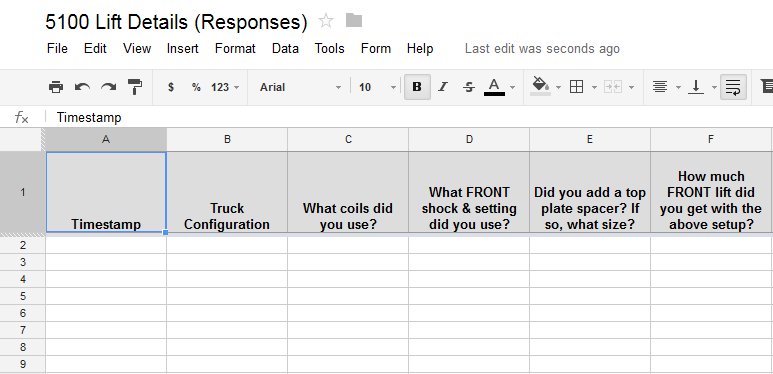Toggle bold formatting
The width and height of the screenshot is (773, 374).
[417, 87]
